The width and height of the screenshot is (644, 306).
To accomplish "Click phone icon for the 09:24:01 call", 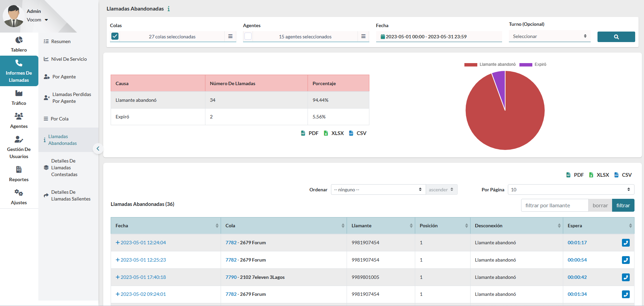I will coord(626,294).
